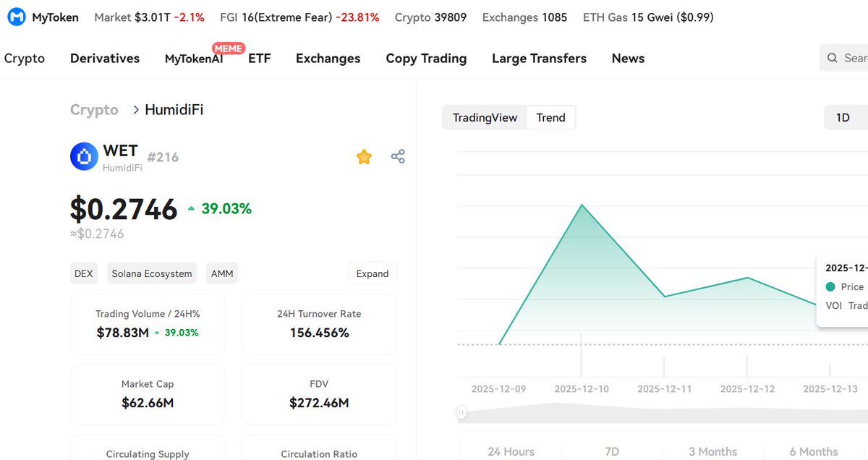Click the 2025-12-11 date axis label
This screenshot has height=460, width=868.
click(665, 389)
